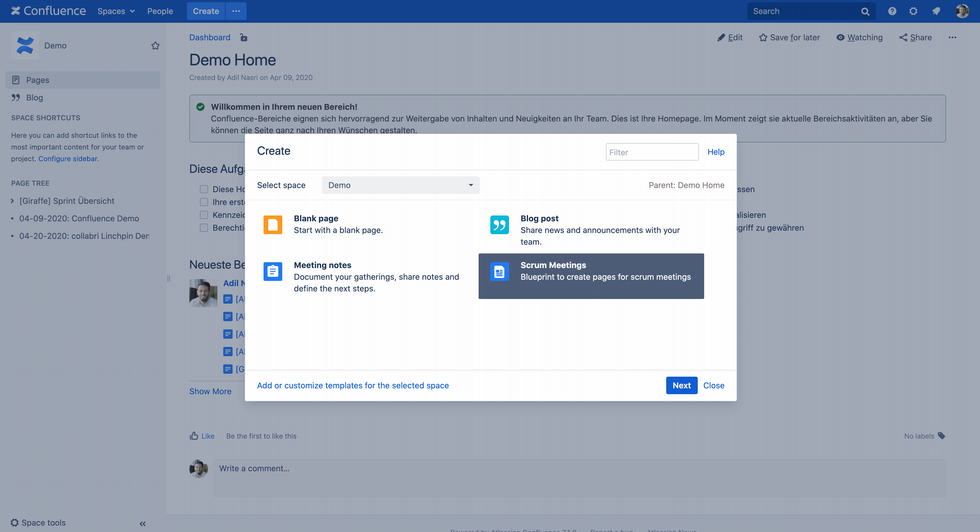
Task: Click the sidebar resize handle
Action: 169,278
